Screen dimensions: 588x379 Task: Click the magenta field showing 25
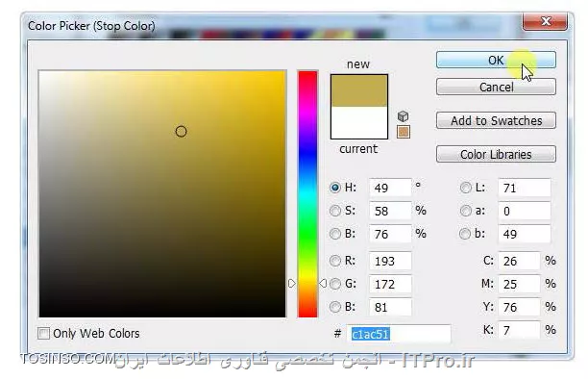click(x=519, y=284)
